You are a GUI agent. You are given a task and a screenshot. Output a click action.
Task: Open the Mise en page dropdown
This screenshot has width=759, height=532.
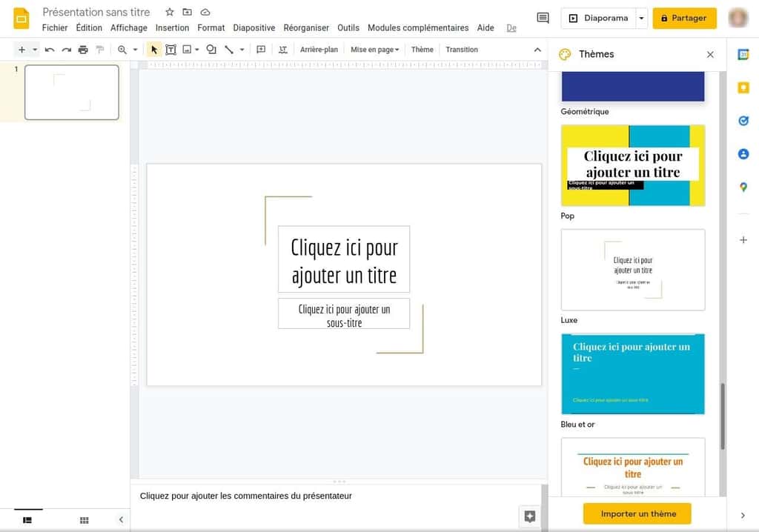374,50
